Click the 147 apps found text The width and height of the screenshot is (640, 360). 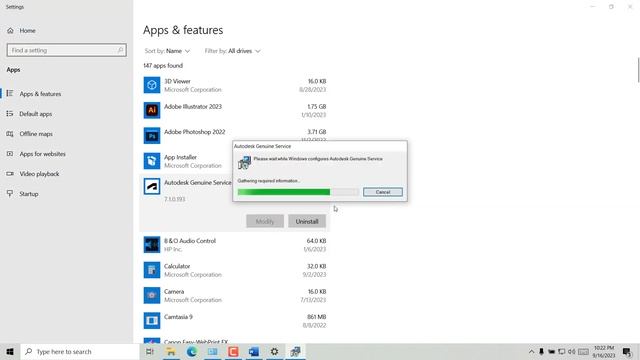(x=163, y=65)
